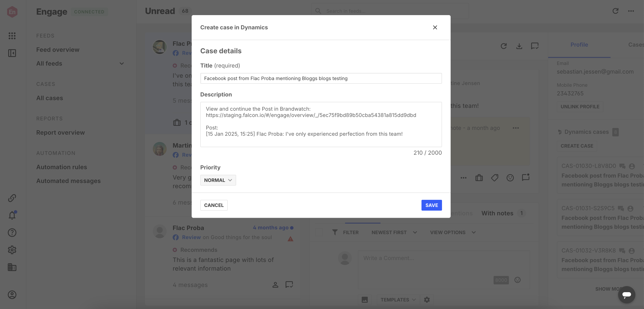Click the Title input field
The image size is (644, 309).
click(x=321, y=78)
